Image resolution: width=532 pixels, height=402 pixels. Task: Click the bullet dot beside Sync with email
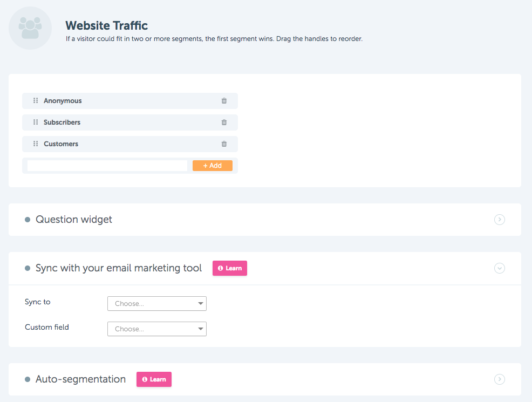pos(28,268)
